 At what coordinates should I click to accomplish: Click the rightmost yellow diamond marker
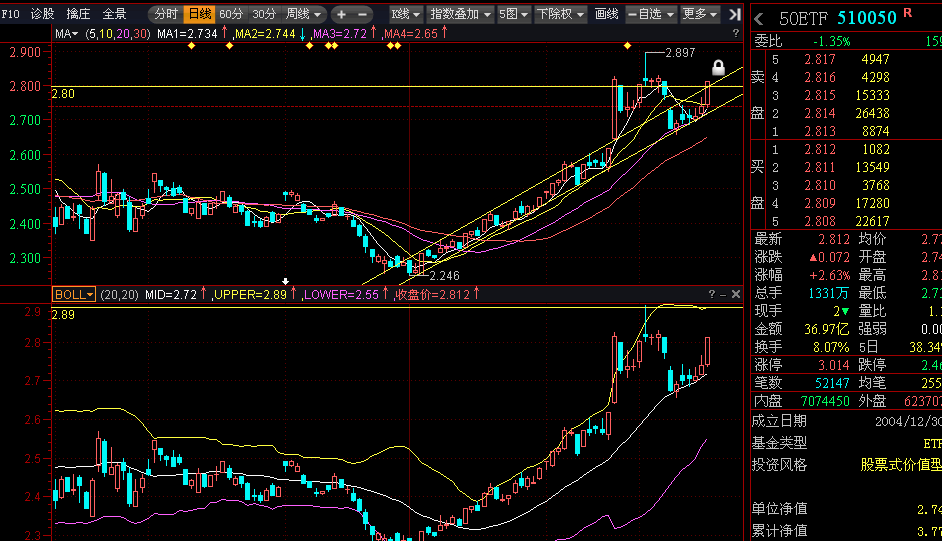click(x=627, y=46)
